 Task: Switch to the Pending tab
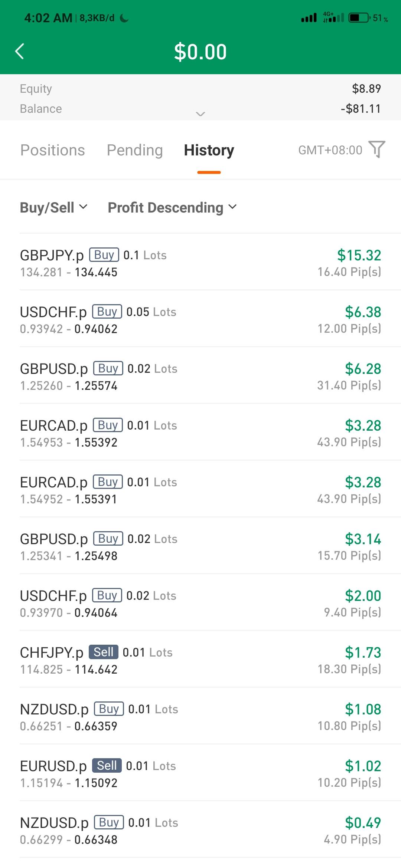(x=135, y=150)
